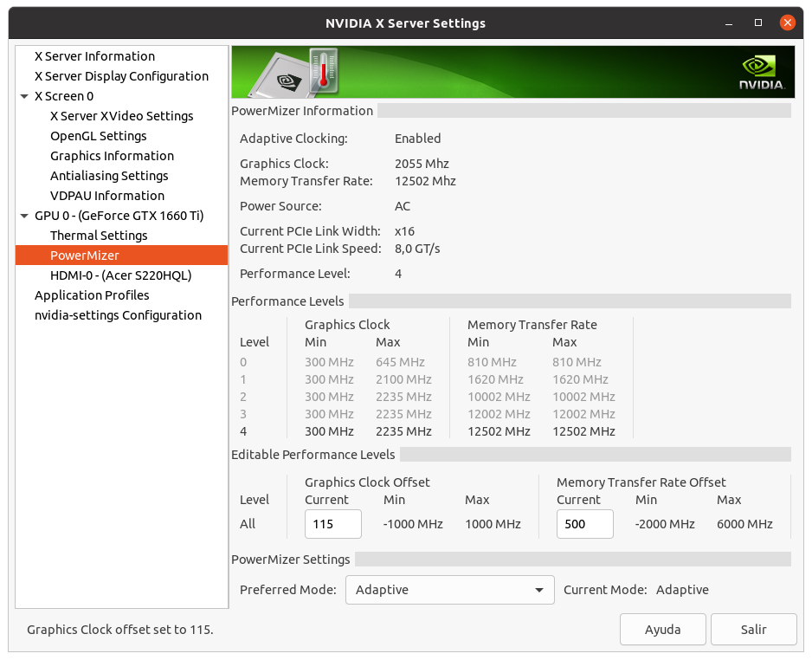This screenshot has height=660, width=812.
Task: Click the Salir button
Action: pyautogui.click(x=753, y=630)
